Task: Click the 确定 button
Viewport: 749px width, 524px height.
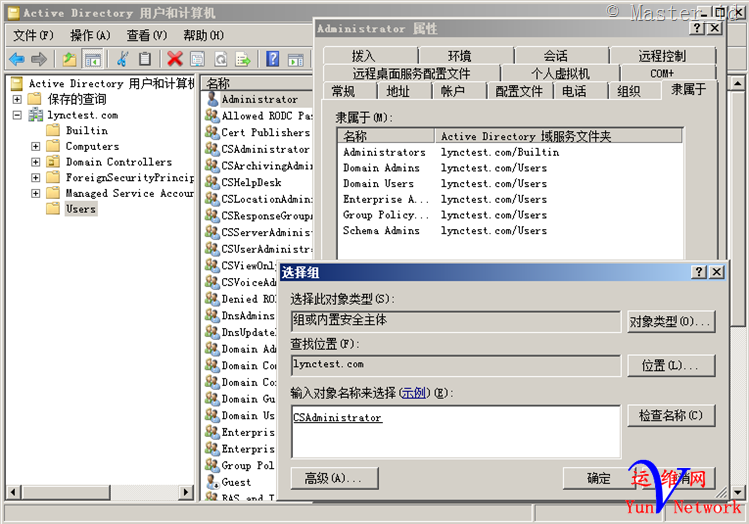Action: pos(599,478)
